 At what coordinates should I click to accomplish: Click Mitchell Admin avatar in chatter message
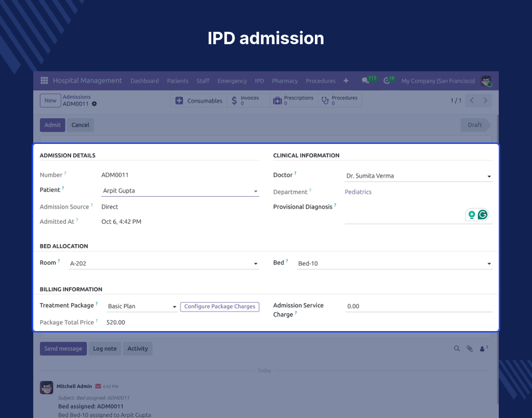pyautogui.click(x=47, y=388)
